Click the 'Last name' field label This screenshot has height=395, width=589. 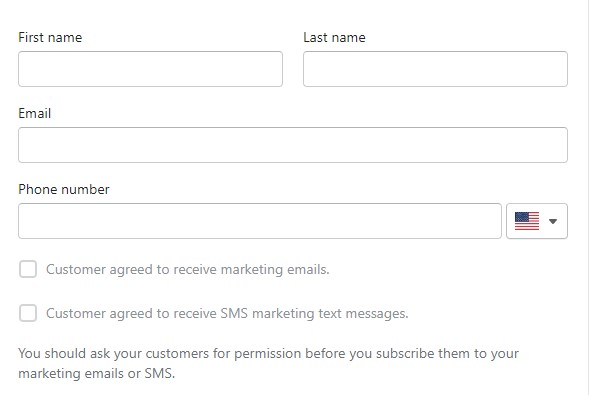334,38
